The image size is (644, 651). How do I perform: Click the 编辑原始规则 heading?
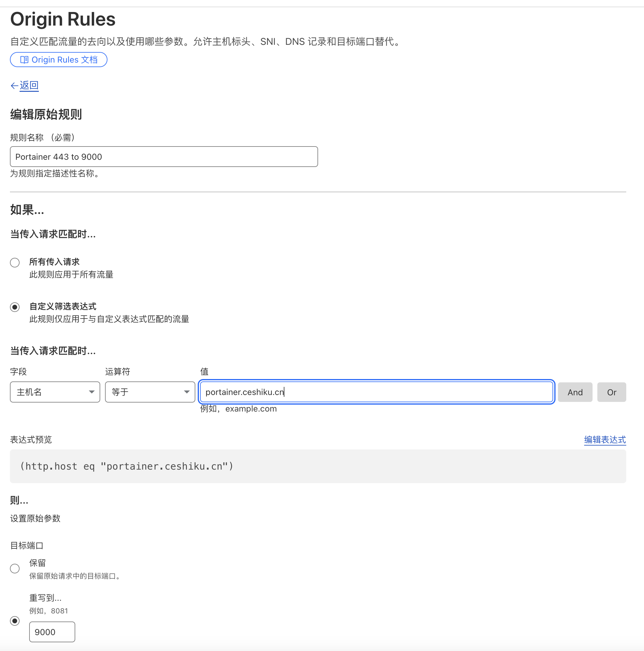(x=46, y=114)
